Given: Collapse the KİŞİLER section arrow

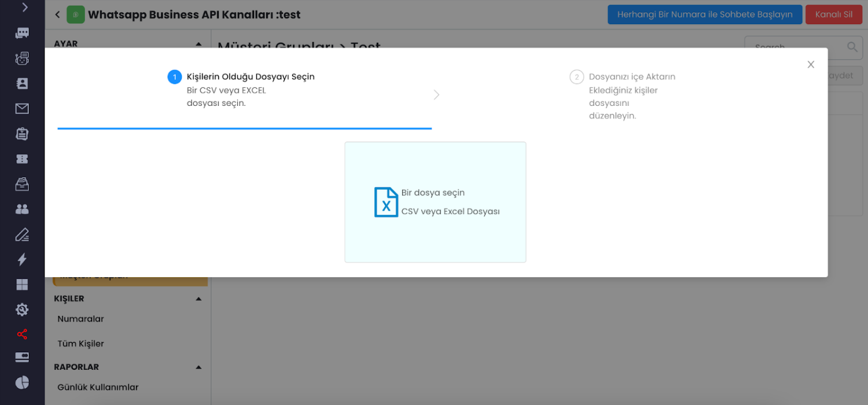Looking at the screenshot, I should pyautogui.click(x=198, y=299).
